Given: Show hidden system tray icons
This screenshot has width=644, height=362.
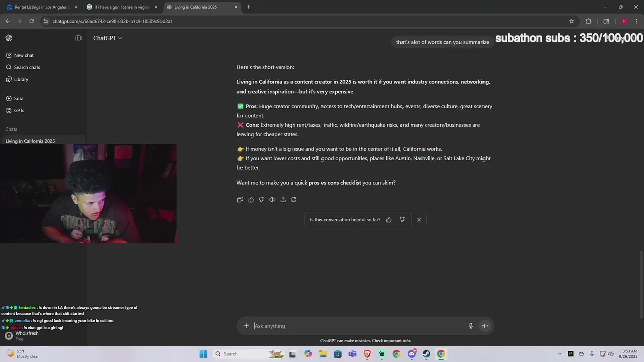Looking at the screenshot, I should pyautogui.click(x=559, y=354).
